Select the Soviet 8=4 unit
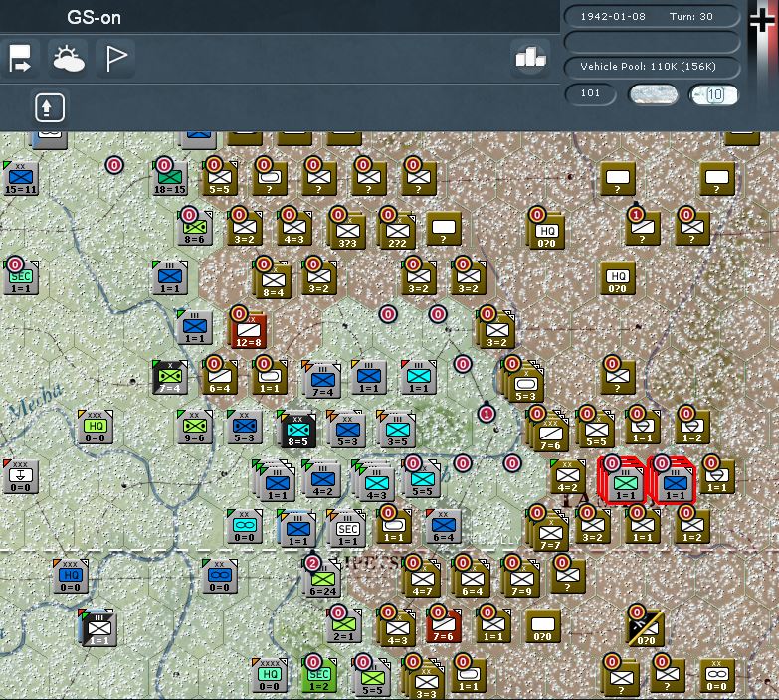 point(273,281)
